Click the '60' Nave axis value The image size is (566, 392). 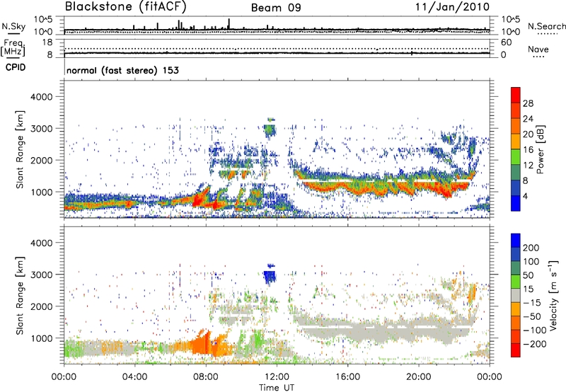coord(506,42)
